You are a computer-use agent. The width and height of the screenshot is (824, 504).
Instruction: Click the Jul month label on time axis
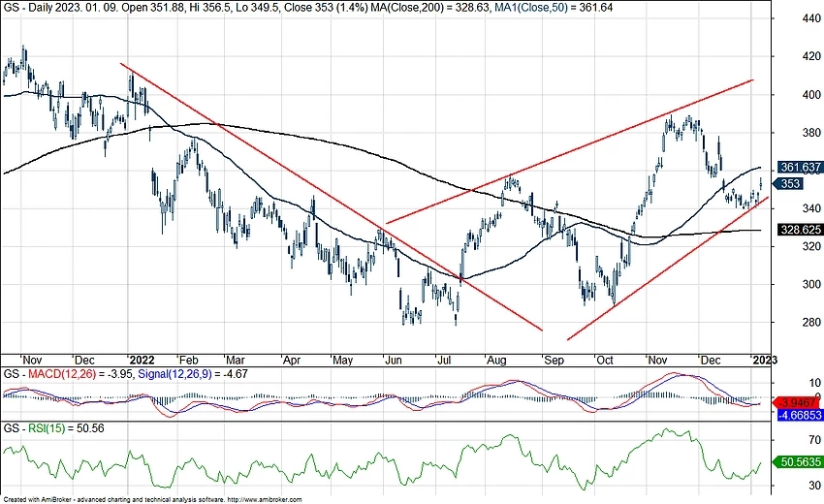point(444,360)
